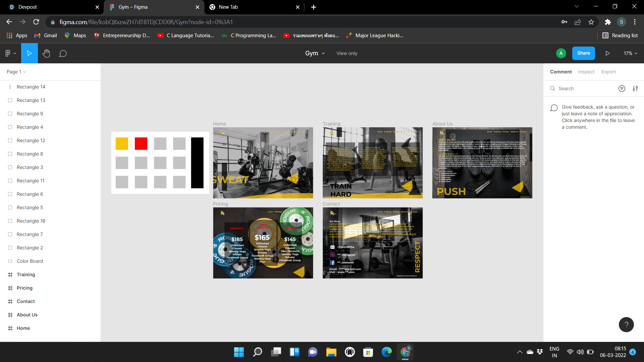Screen dimensions: 644x362
Task: Select the Hand tool
Action: coord(46,53)
